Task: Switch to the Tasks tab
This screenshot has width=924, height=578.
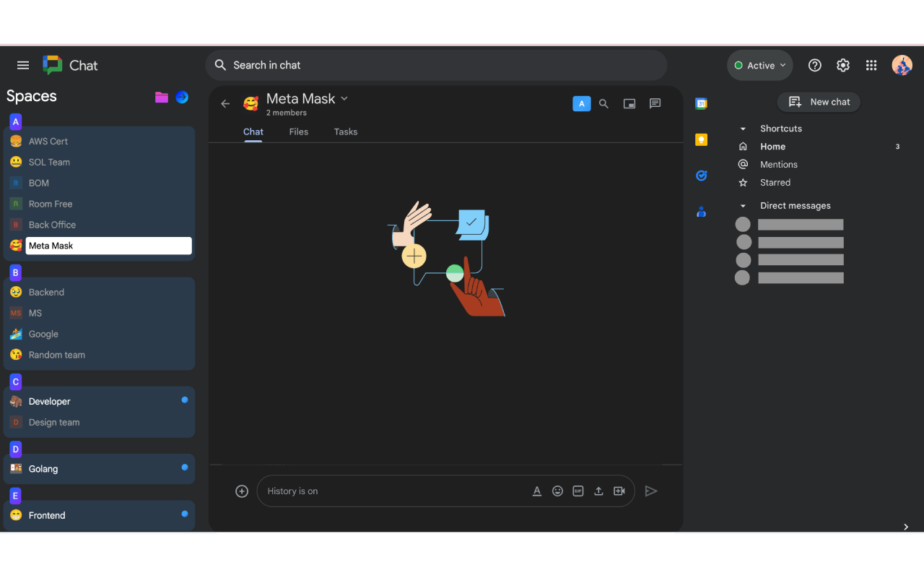Action: pyautogui.click(x=346, y=131)
